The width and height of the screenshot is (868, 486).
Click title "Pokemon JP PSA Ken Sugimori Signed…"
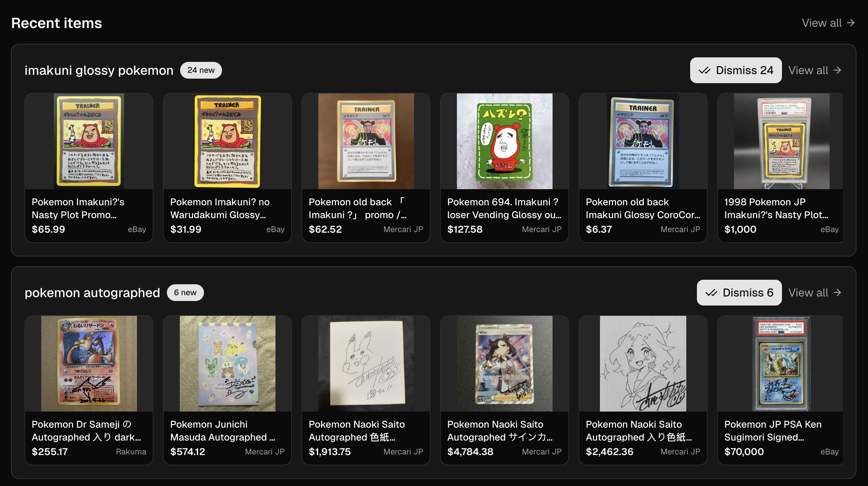(773, 431)
